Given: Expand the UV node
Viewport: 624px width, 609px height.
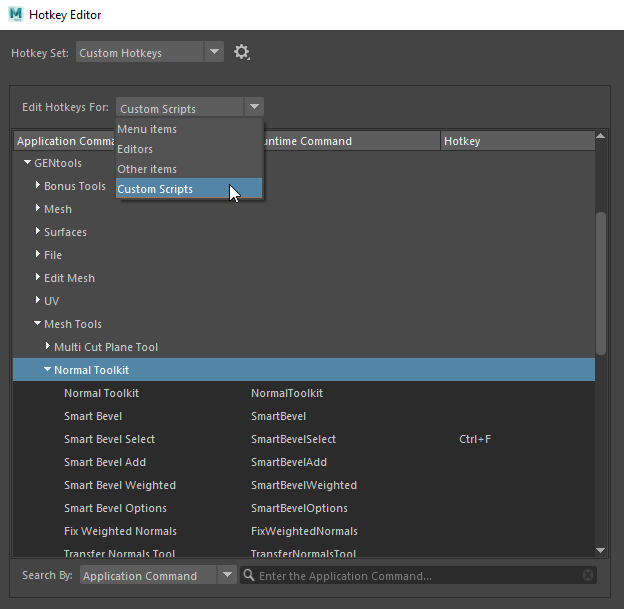Looking at the screenshot, I should (37, 300).
